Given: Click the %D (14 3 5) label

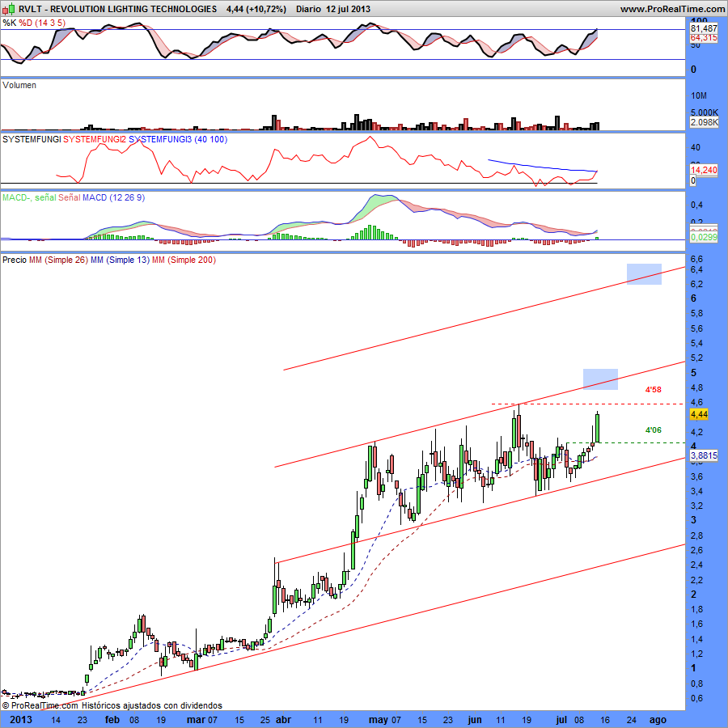Looking at the screenshot, I should 42,23.
